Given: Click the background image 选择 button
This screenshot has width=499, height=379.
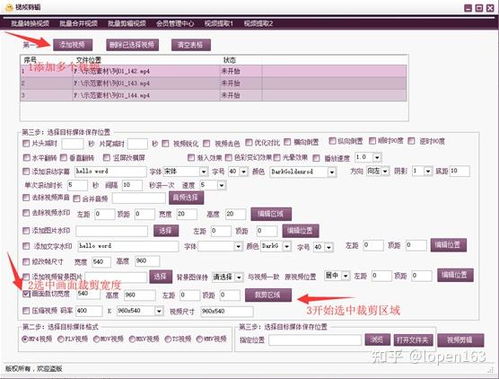Looking at the screenshot, I should click(161, 276).
